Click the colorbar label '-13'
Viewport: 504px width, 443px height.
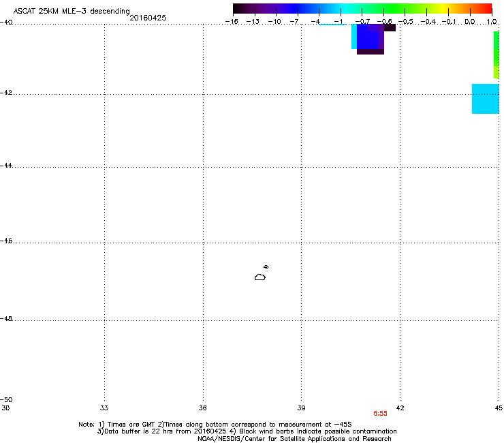point(253,22)
